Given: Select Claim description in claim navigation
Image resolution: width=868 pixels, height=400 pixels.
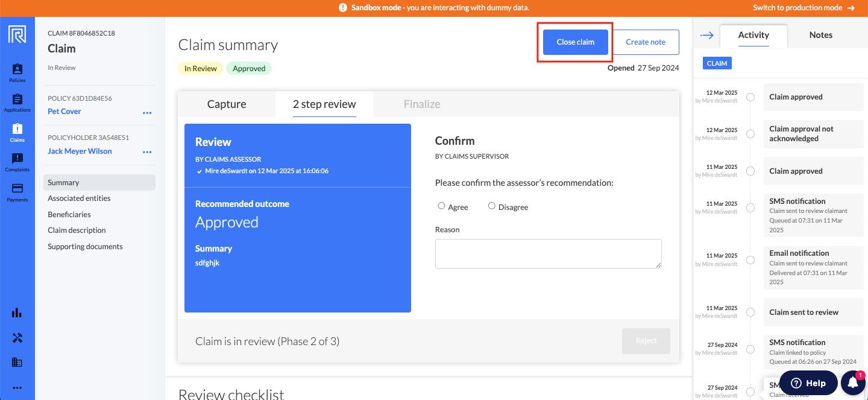Looking at the screenshot, I should click(77, 230).
